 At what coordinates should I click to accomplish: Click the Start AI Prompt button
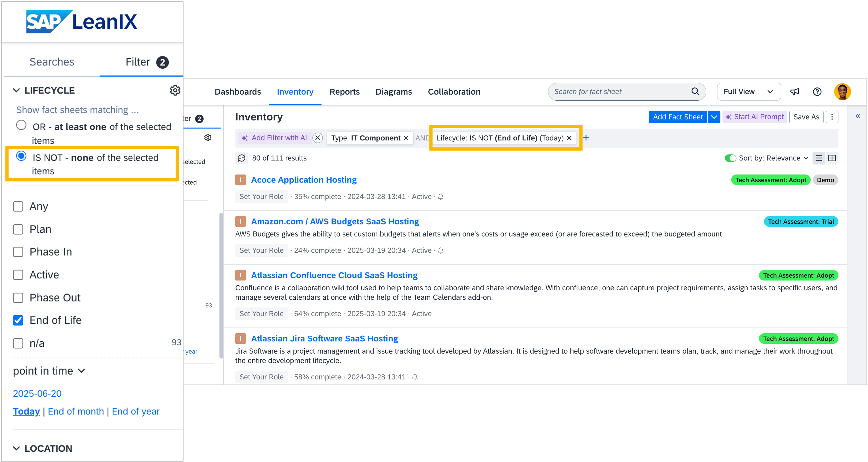pyautogui.click(x=754, y=117)
